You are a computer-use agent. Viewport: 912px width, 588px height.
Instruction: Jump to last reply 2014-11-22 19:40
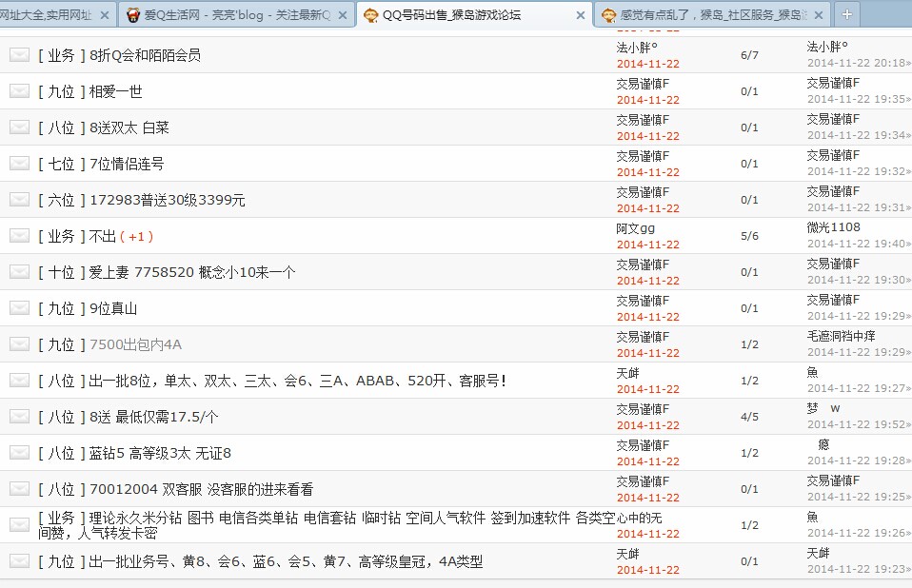[859, 244]
